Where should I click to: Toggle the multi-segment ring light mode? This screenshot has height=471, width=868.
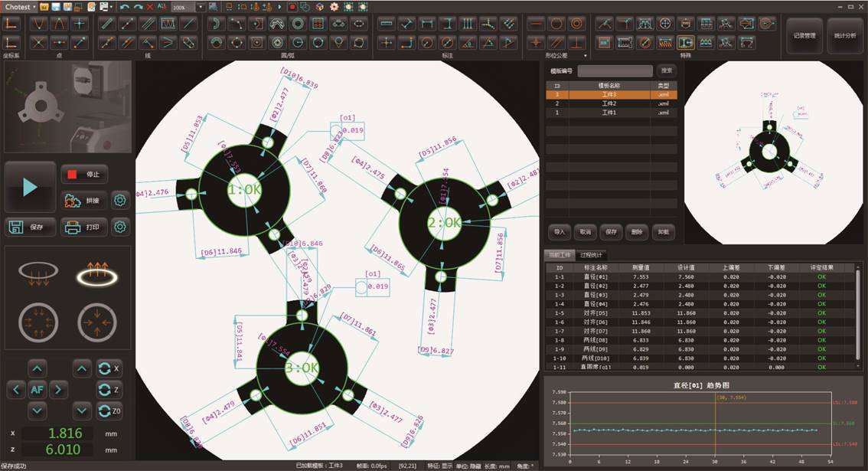[x=38, y=322]
